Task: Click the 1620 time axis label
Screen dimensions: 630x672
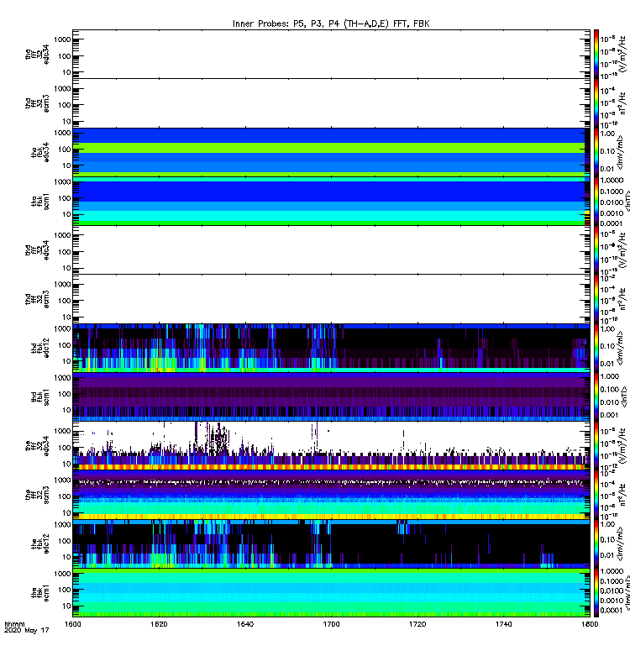Action: (159, 624)
